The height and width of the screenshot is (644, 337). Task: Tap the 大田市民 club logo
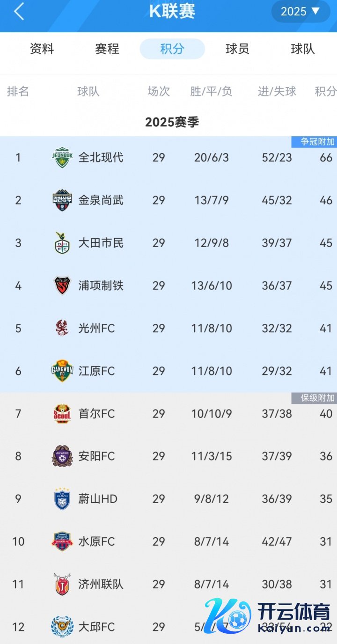(62, 243)
